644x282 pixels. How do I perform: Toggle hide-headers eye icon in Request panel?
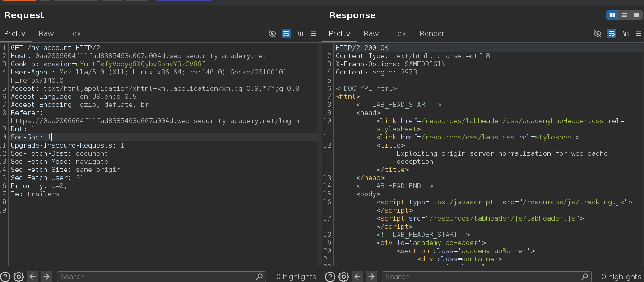click(272, 33)
